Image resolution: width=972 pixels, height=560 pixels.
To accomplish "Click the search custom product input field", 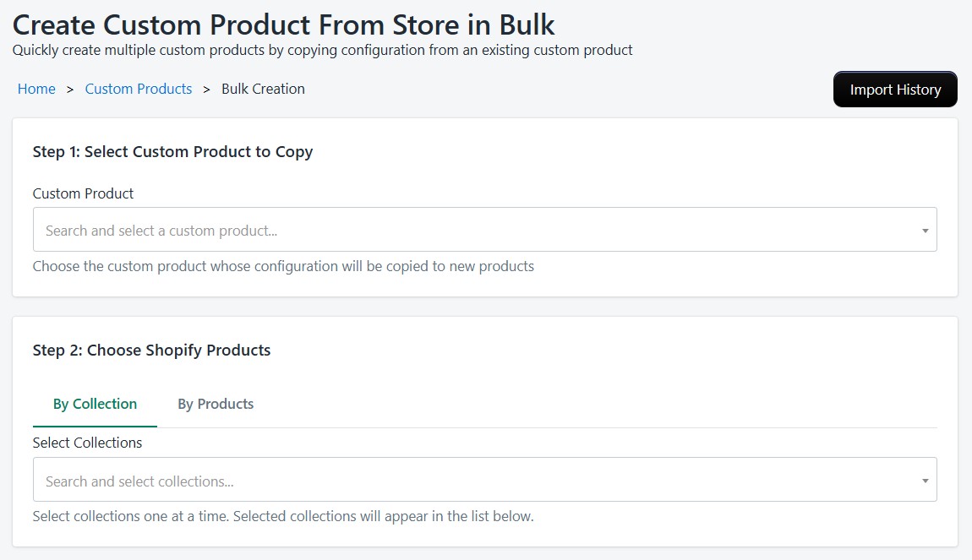I will pos(338,229).
